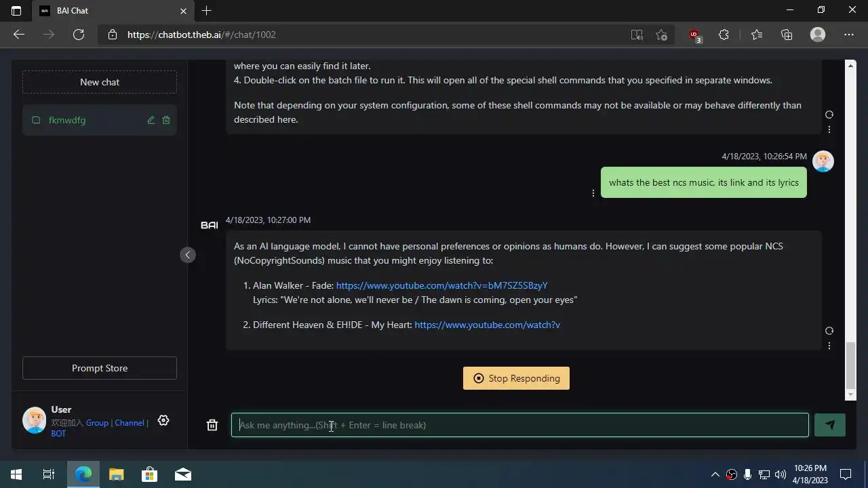
Task: Click the User profile avatar in sidebar
Action: pos(35,420)
